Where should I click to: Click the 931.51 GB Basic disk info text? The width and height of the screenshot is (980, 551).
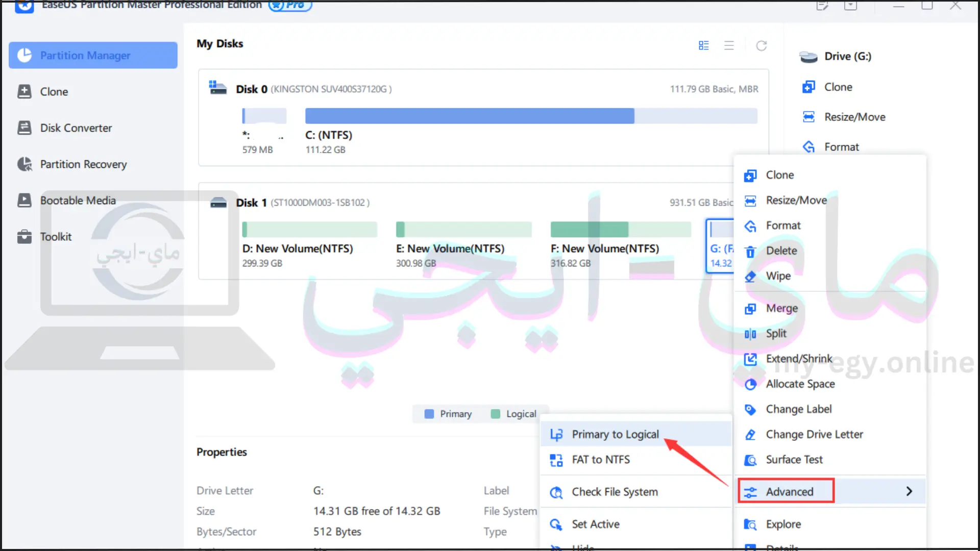click(701, 203)
